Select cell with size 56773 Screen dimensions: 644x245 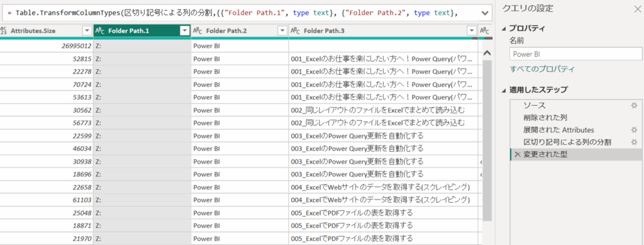click(x=47, y=122)
